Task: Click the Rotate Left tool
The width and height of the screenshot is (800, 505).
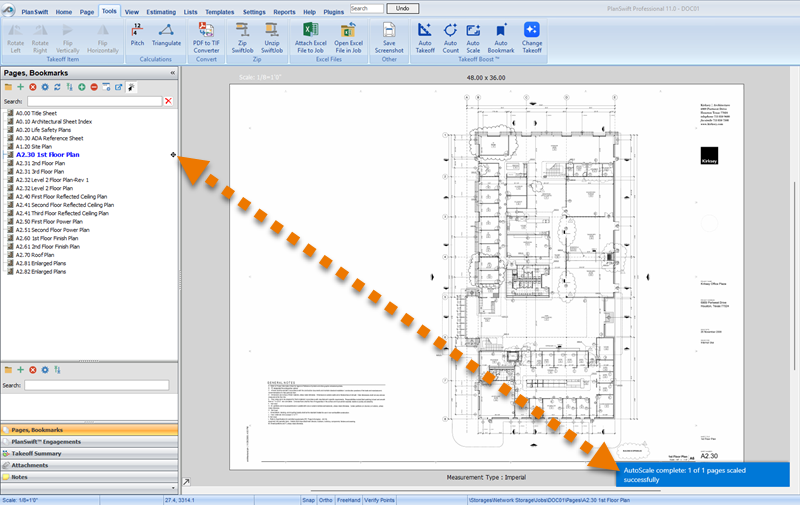Action: pyautogui.click(x=15, y=39)
